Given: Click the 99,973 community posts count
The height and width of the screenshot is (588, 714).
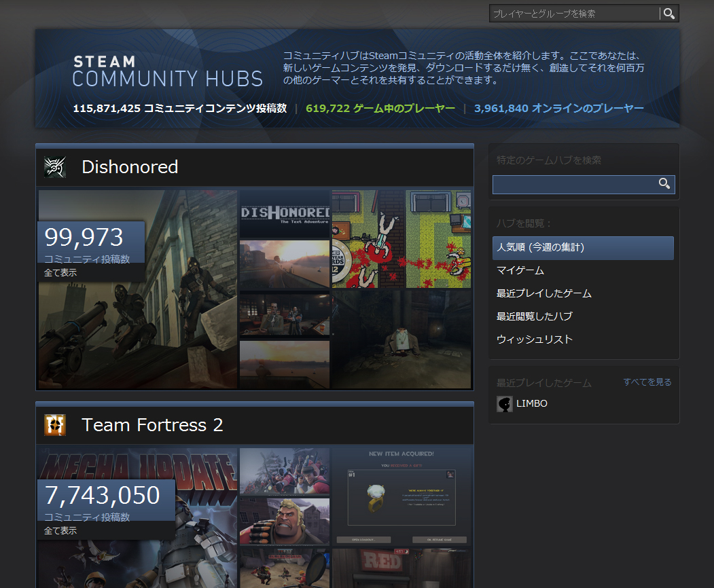Looking at the screenshot, I should pos(84,237).
